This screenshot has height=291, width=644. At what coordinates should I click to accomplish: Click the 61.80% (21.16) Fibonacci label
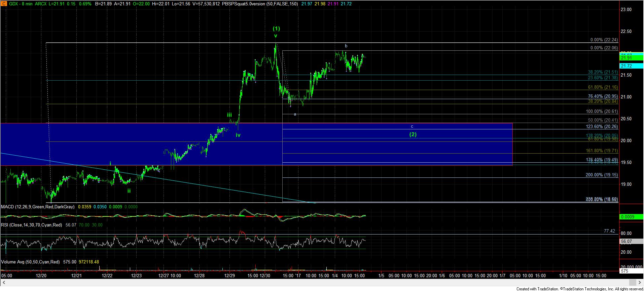click(603, 87)
